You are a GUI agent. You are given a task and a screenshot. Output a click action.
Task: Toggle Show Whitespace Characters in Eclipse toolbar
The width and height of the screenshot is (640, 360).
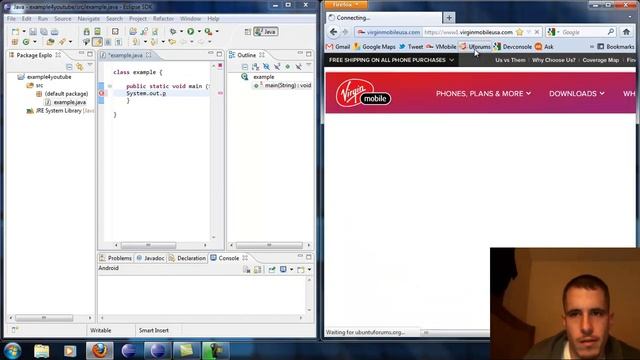[x=118, y=42]
